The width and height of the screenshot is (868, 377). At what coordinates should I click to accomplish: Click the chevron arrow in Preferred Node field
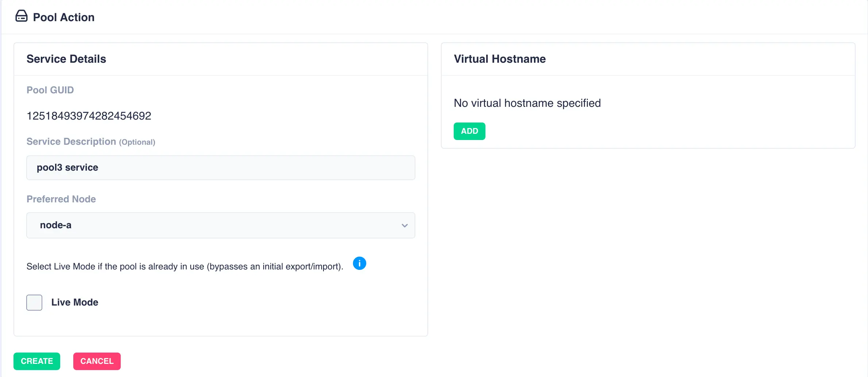(x=404, y=226)
